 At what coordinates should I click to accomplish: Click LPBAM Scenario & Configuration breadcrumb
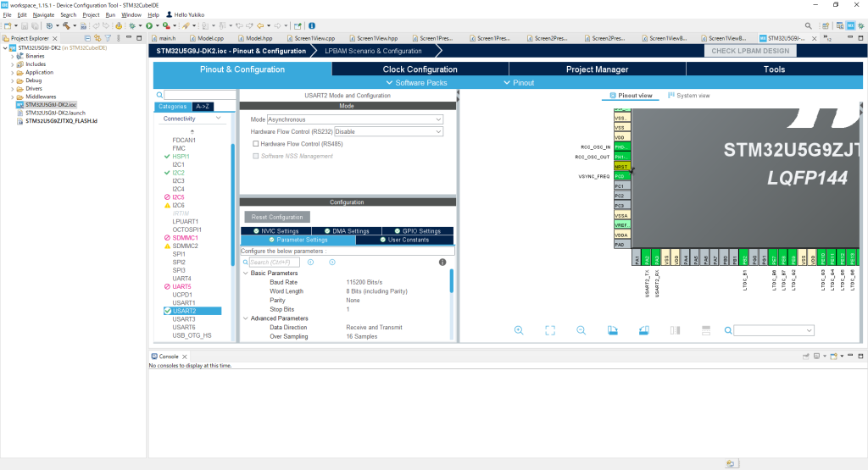click(373, 51)
